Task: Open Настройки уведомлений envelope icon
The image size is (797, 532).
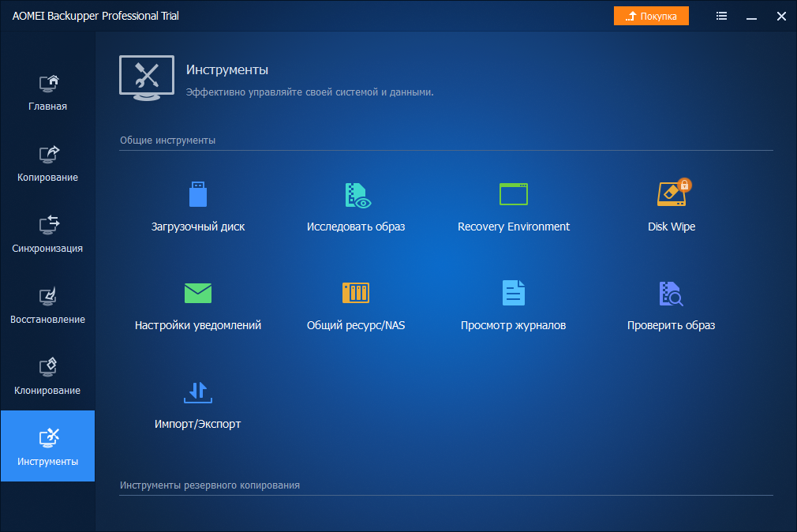Action: coord(198,293)
